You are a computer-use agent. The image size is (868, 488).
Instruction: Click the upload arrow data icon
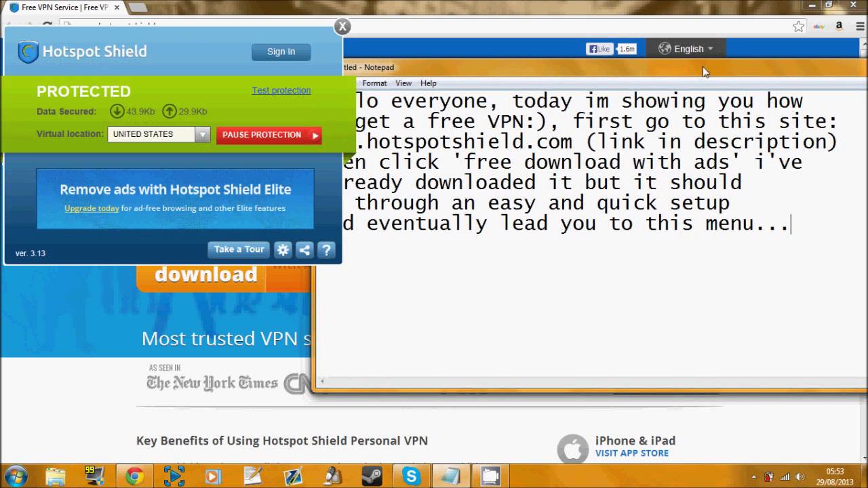click(x=170, y=111)
